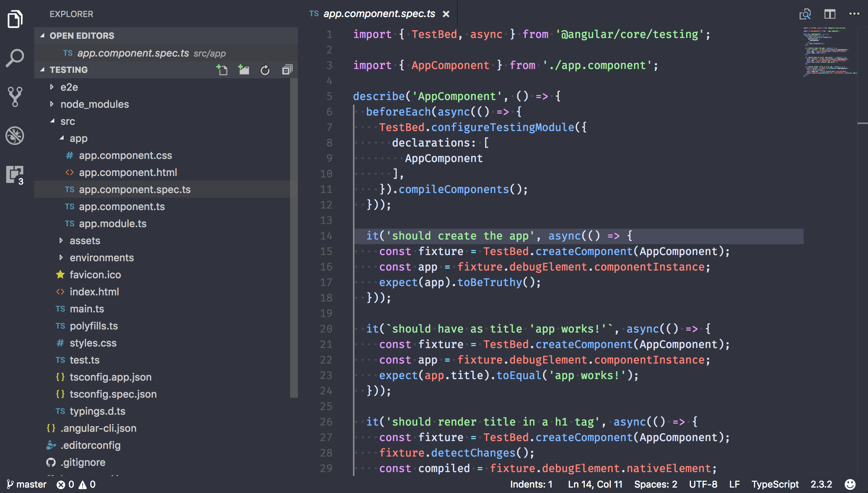Open the Source Control view
Image resolution: width=868 pixels, height=493 pixels.
15,97
